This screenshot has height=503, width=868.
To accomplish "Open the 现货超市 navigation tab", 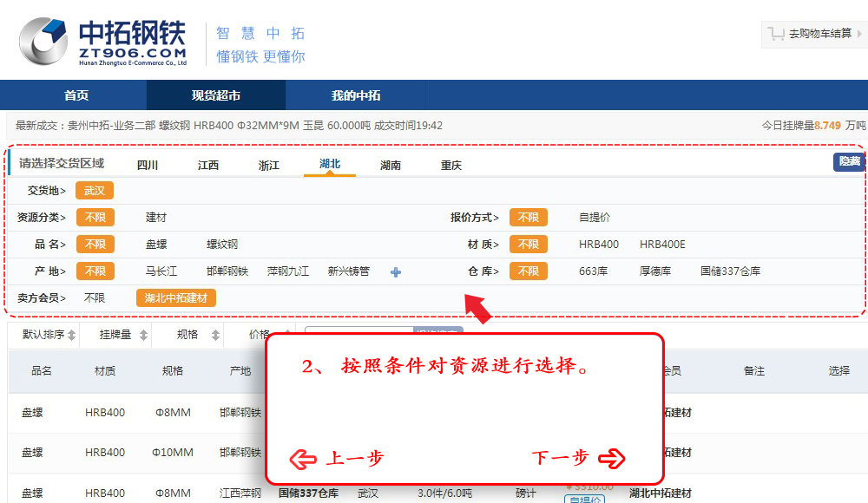I will [x=216, y=95].
